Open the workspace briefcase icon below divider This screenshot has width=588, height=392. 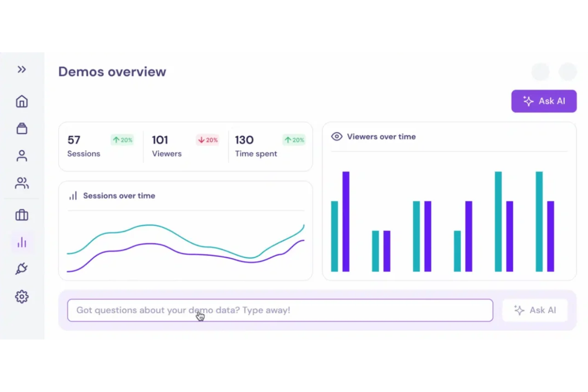click(x=22, y=215)
